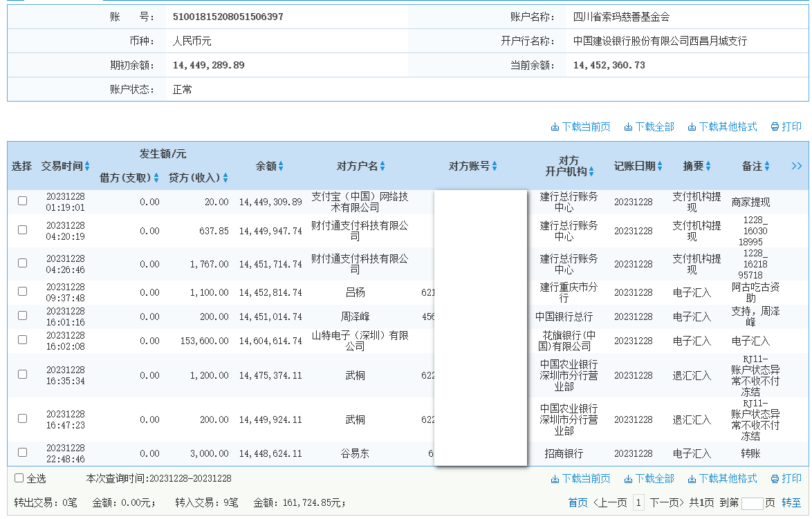
Task: Check the 武桐 row at 16:35:34
Action: tap(22, 374)
